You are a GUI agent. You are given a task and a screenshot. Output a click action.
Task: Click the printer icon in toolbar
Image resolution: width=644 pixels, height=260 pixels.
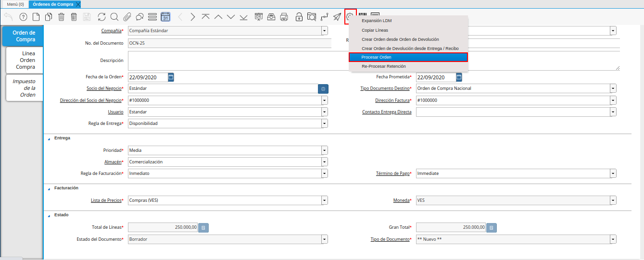coord(284,17)
